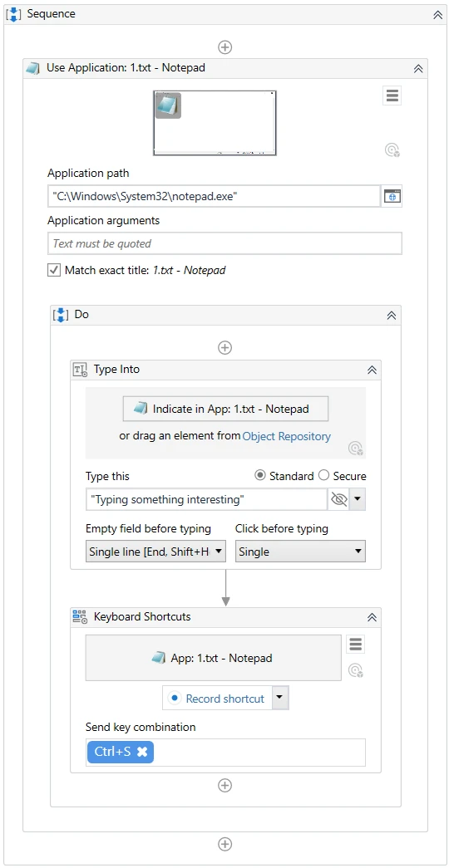Viewport: 449px width, 868px height.
Task: Add activity with plus below Keyboard Shortcuts
Action: (x=224, y=786)
